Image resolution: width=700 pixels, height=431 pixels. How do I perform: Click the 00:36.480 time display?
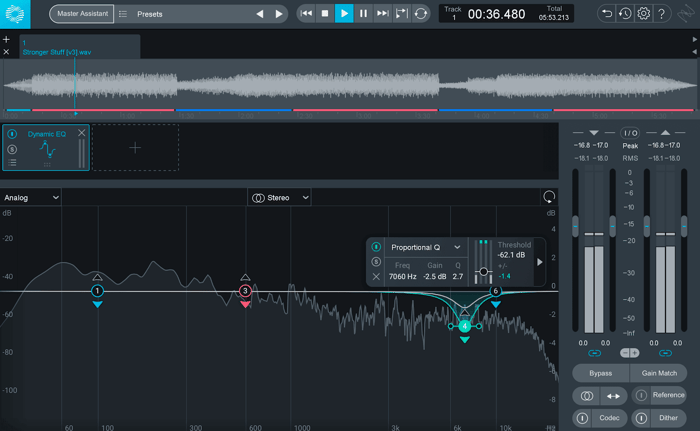point(496,14)
